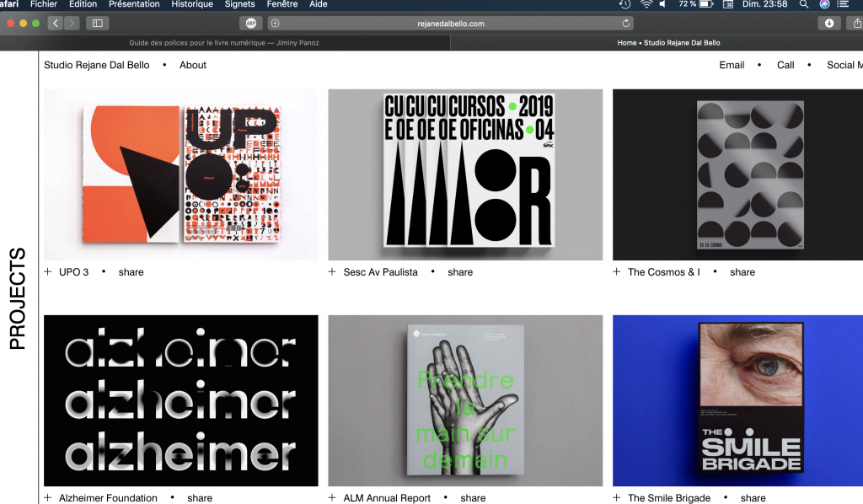Expand the ALM Annual Report plus icon
Viewport: 863px width, 504px height.
point(332,497)
